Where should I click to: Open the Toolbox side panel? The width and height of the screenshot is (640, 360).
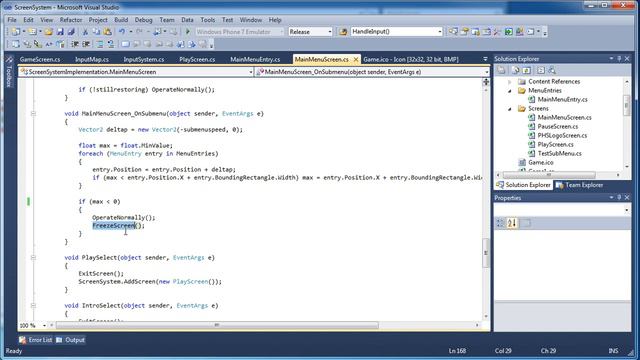pos(9,72)
